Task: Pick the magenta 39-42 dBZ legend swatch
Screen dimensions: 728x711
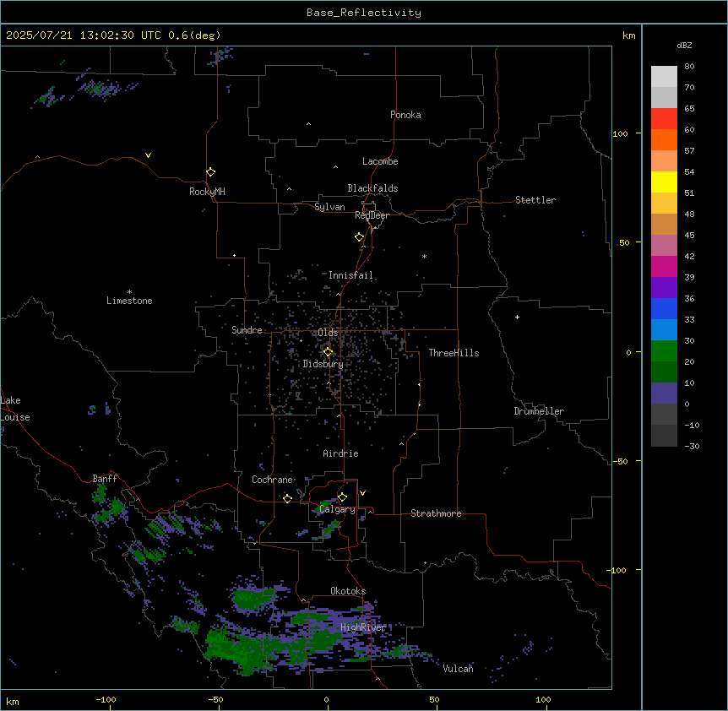Action: 664,266
